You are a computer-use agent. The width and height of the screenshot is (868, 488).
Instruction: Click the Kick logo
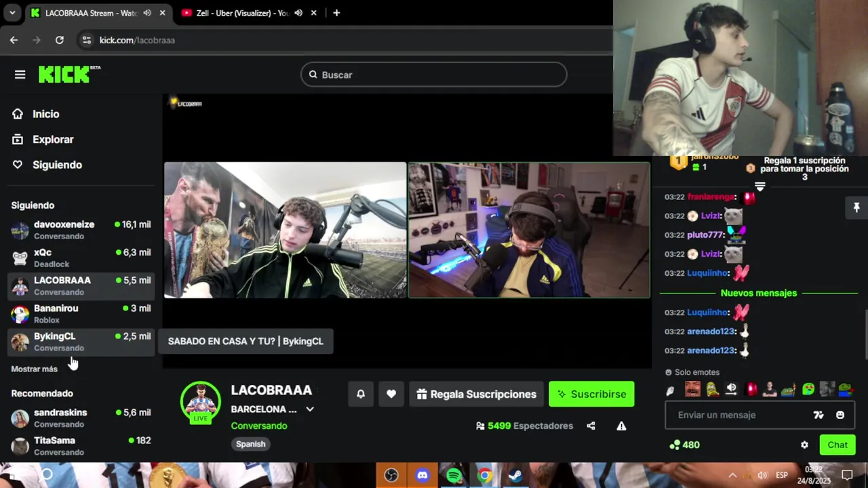[69, 75]
